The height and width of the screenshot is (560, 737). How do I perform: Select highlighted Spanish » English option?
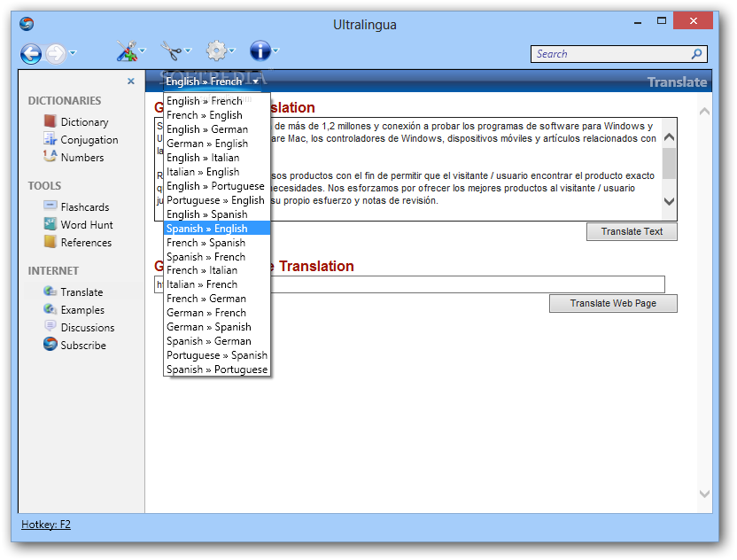(x=217, y=228)
